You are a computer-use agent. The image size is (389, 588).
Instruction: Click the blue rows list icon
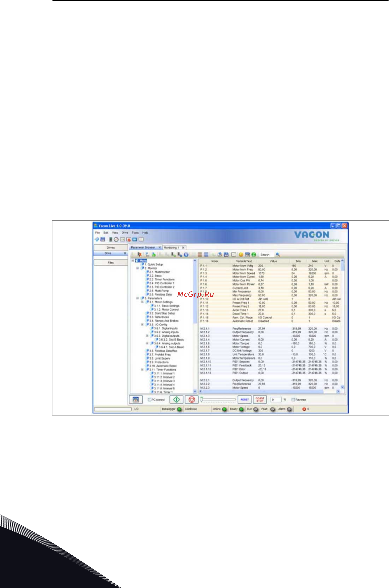tap(206, 255)
